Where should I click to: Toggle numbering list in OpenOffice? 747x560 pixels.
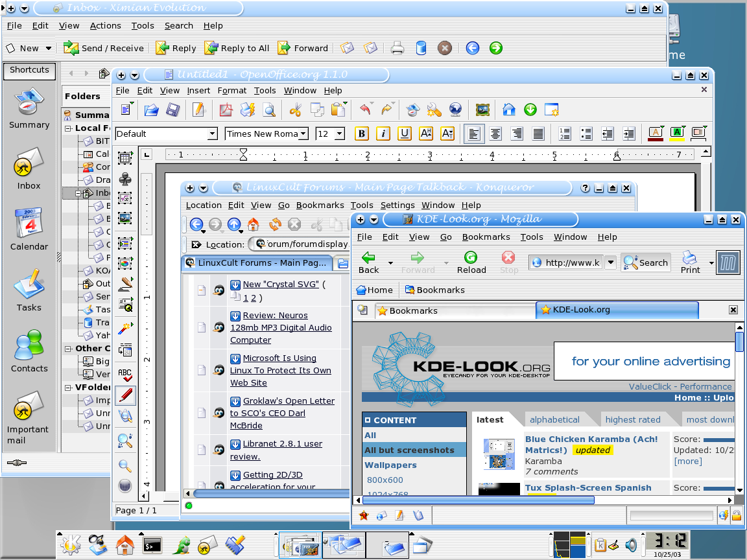coord(565,134)
